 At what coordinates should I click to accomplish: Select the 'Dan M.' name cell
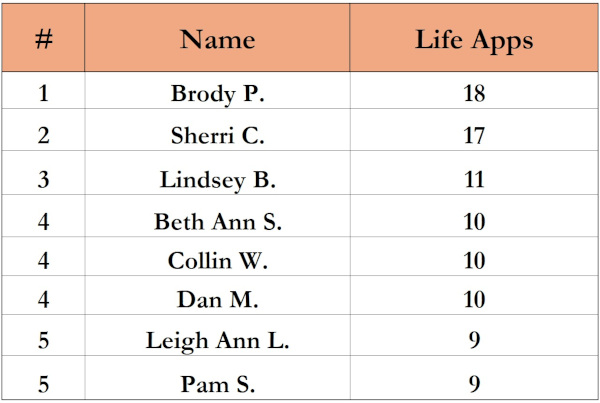pyautogui.click(x=217, y=295)
